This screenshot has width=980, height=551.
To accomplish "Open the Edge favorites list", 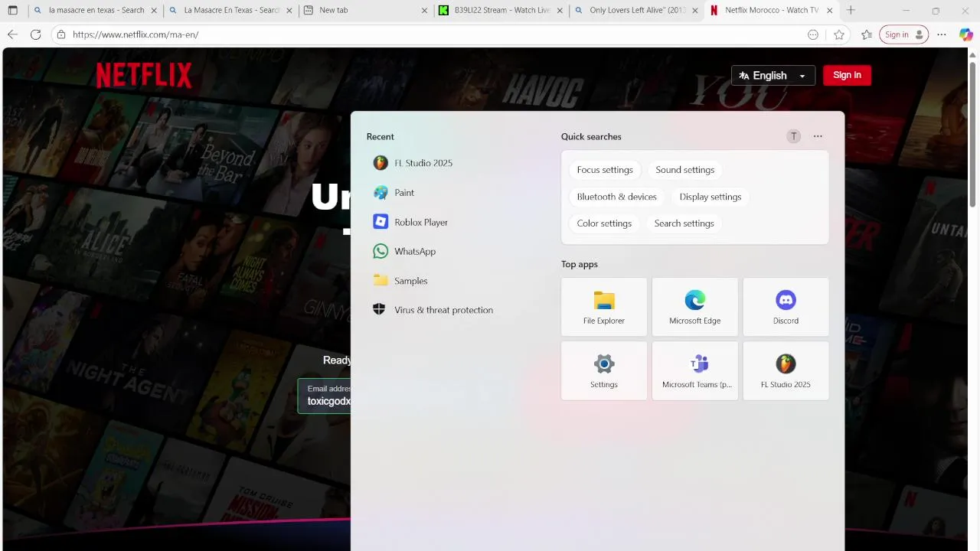I will (867, 34).
